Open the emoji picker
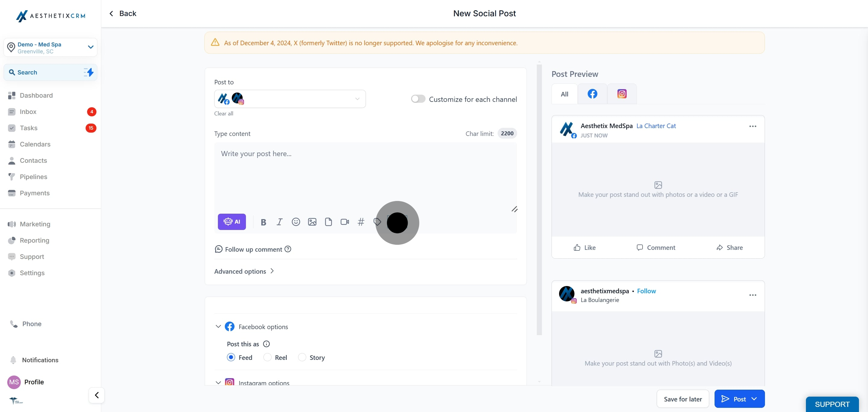Screen dimensions: 868x412 point(296,222)
